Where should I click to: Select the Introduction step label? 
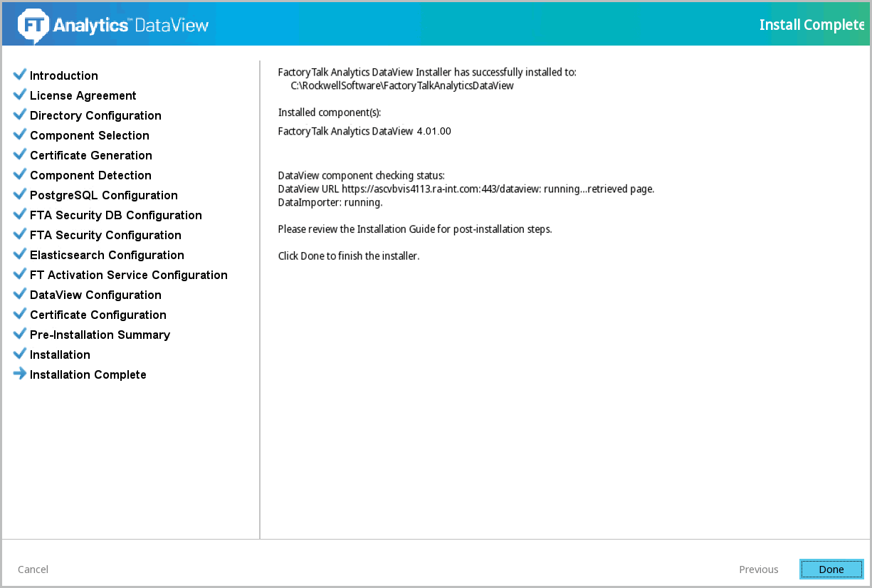(64, 75)
